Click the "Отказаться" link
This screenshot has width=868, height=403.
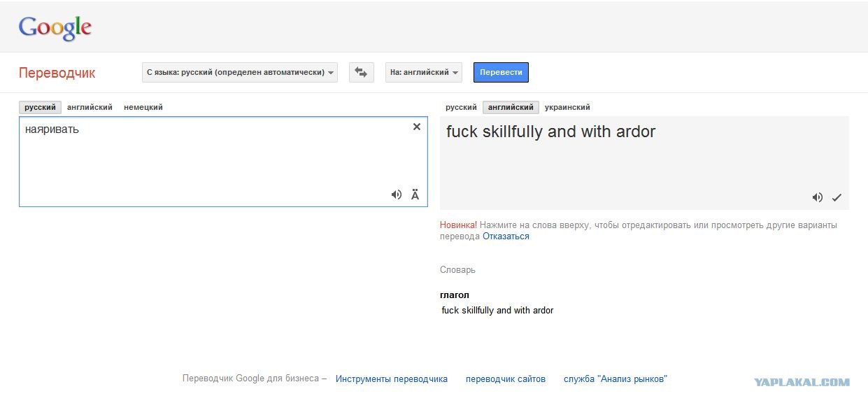coord(506,236)
